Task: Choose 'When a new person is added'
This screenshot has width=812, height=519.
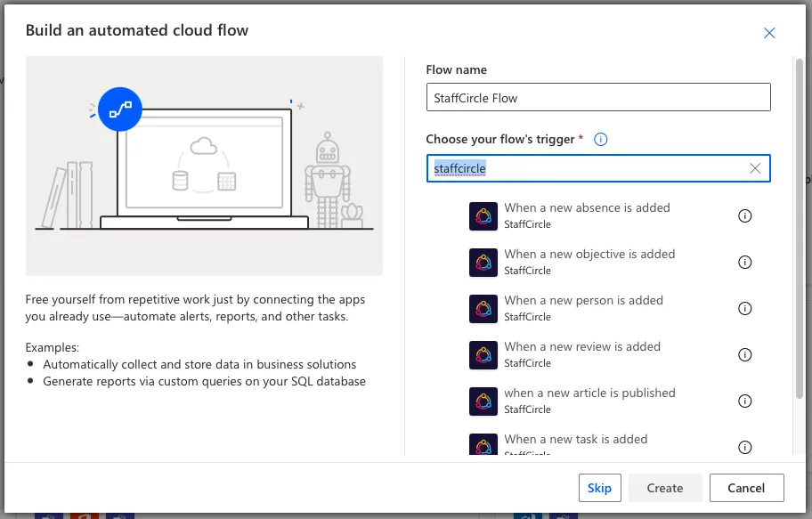Action: [x=584, y=300]
